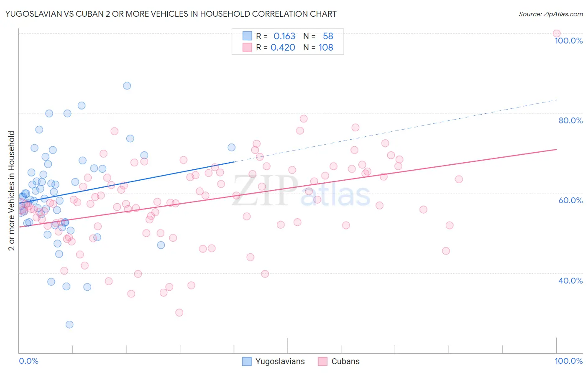Click the 0.0% x-axis label
588x373 pixels.
[28, 361]
